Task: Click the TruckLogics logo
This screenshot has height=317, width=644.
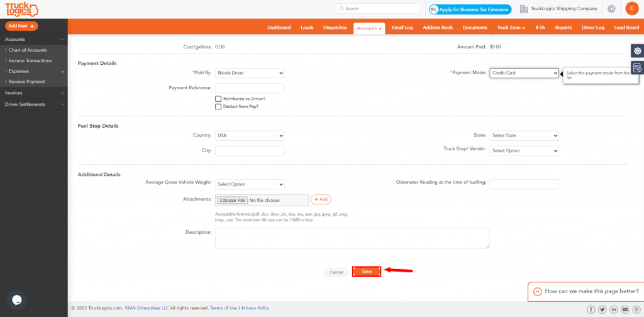Action: (22, 9)
